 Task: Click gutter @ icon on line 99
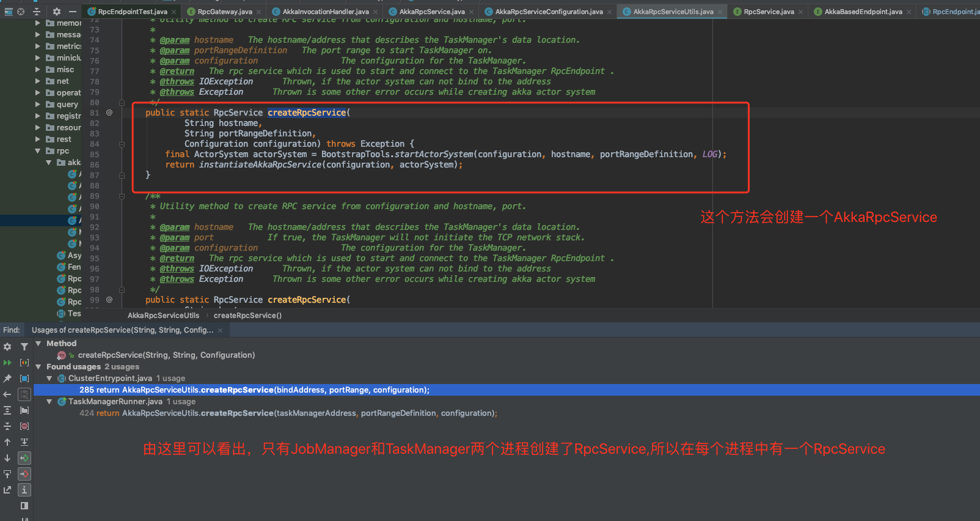pos(109,300)
